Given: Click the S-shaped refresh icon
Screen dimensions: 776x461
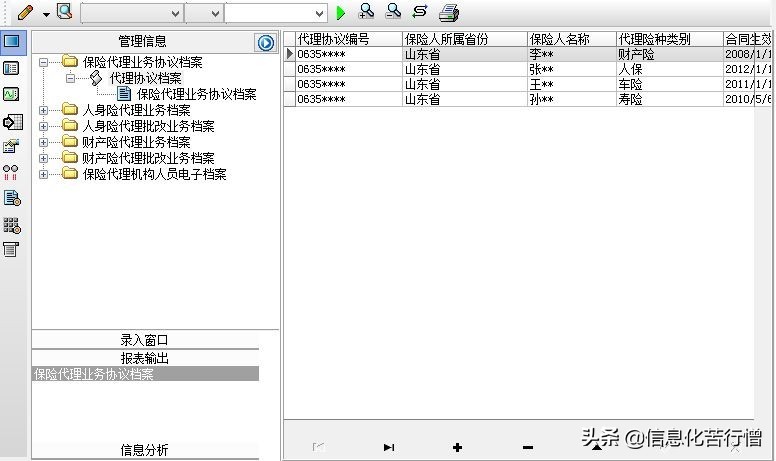Looking at the screenshot, I should (x=420, y=11).
